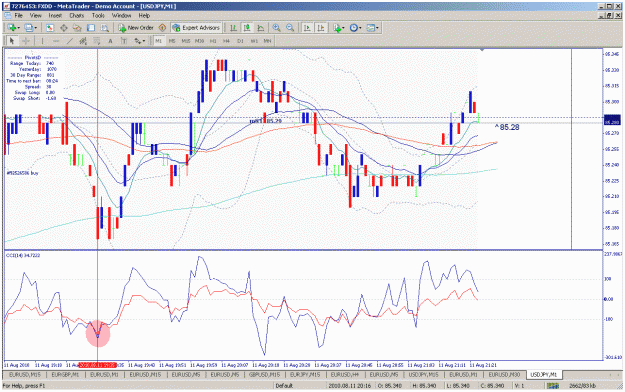Select the Vertical Line drawing tool
This screenshot has width=625, height=392.
42,41
